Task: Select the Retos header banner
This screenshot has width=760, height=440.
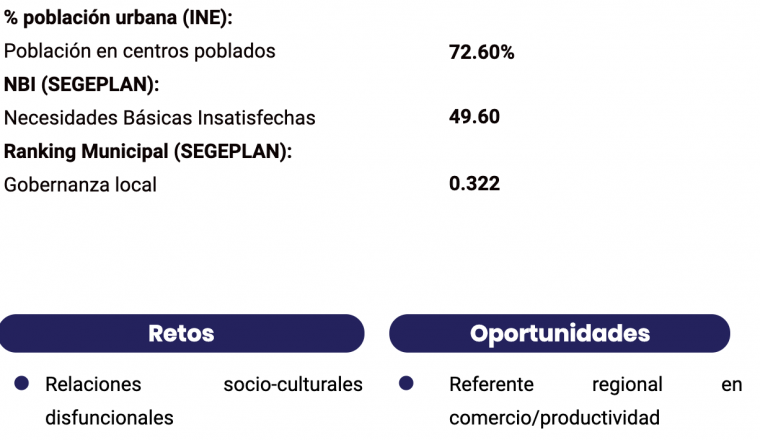Action: pyautogui.click(x=181, y=333)
